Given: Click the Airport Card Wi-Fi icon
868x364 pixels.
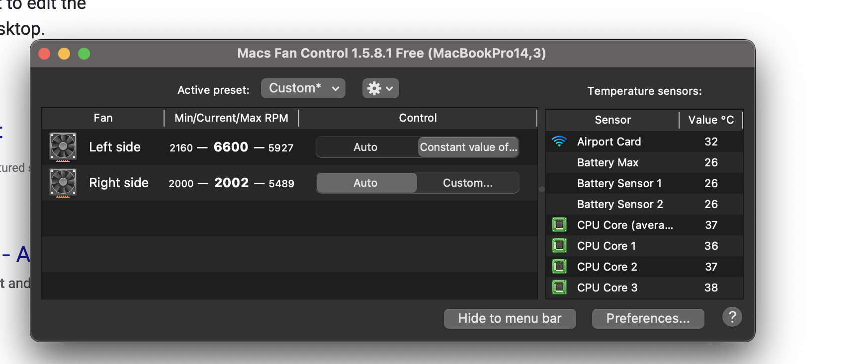Looking at the screenshot, I should pos(559,142).
